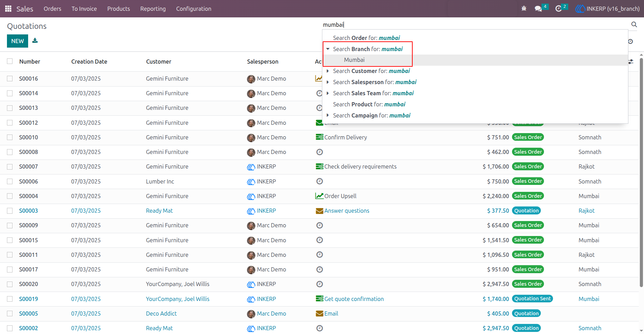This screenshot has height=334, width=644.
Task: Open the apps grid menu icon
Action: 8,9
